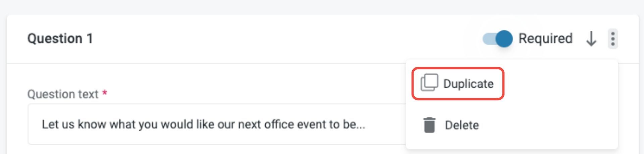
Task: Click the red required asterisk
Action: (x=105, y=93)
